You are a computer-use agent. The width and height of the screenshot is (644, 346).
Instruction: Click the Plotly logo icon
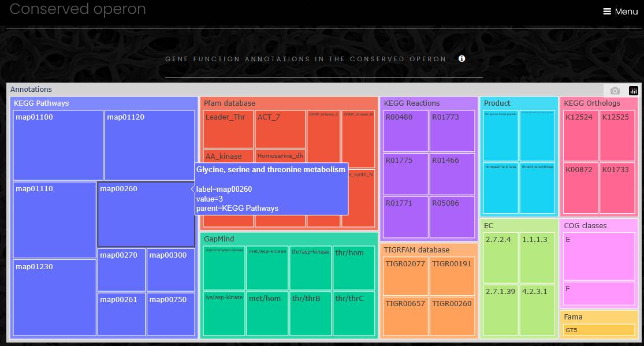point(633,91)
